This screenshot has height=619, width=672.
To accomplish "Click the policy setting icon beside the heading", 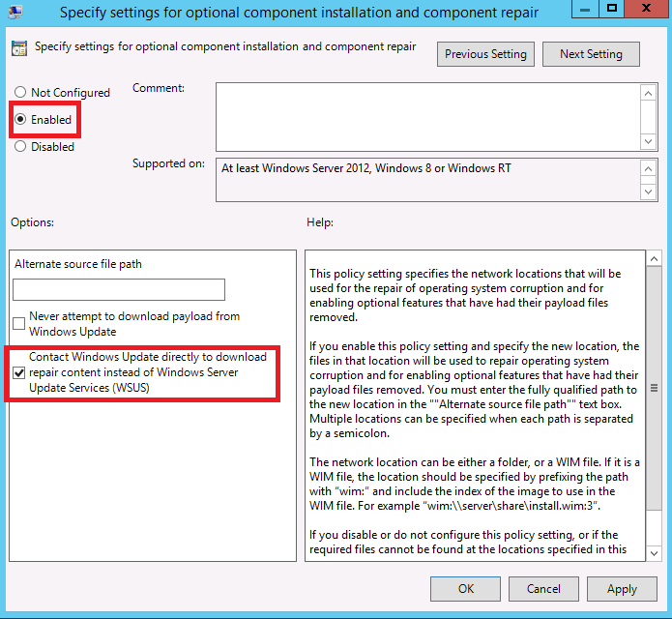I will [x=19, y=48].
